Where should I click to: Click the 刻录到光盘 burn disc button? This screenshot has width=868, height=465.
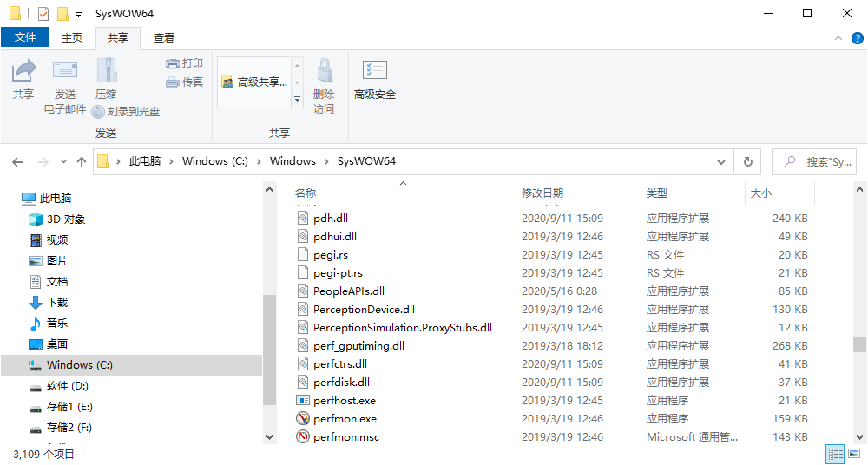pos(126,112)
